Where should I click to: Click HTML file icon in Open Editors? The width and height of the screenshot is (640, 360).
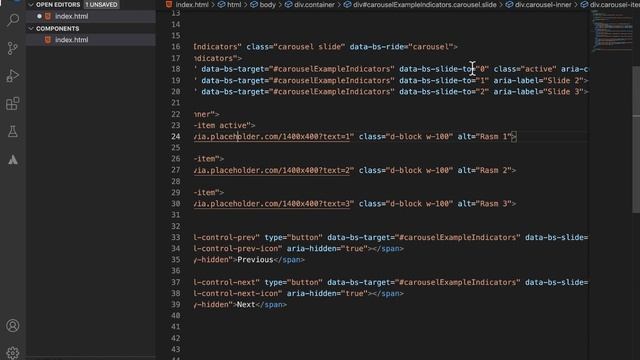(x=48, y=16)
